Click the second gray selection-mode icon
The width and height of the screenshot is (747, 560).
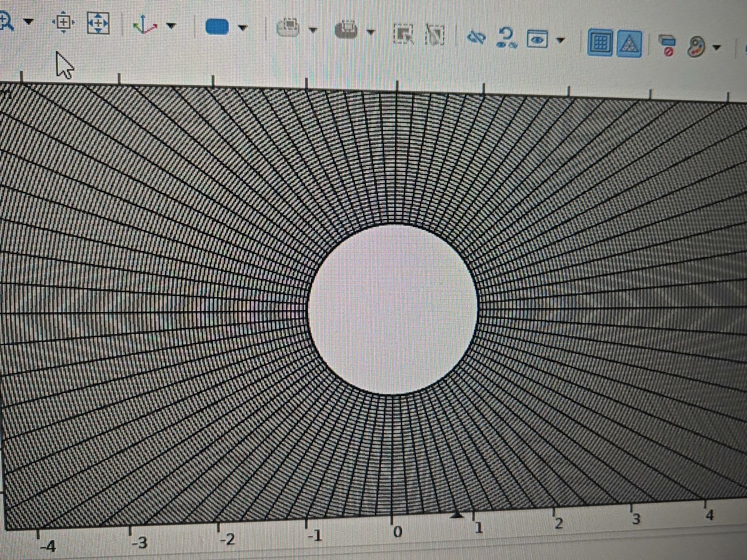pos(347,30)
